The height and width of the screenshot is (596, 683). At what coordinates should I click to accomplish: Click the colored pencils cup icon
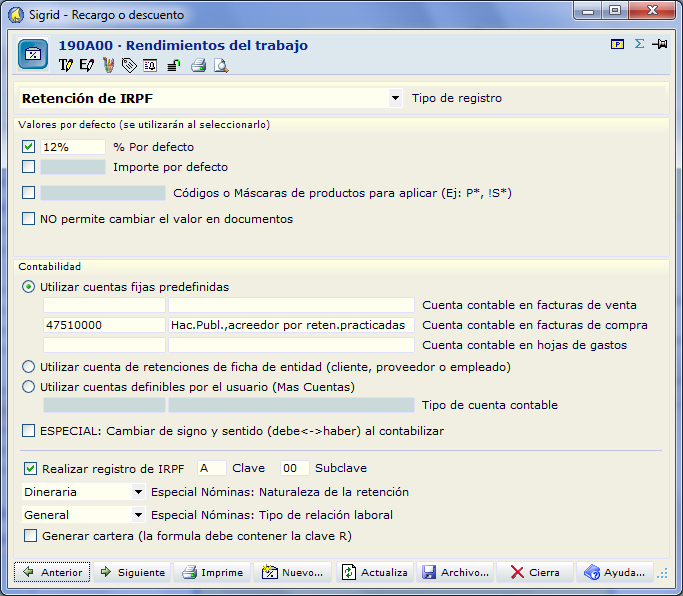[108, 65]
